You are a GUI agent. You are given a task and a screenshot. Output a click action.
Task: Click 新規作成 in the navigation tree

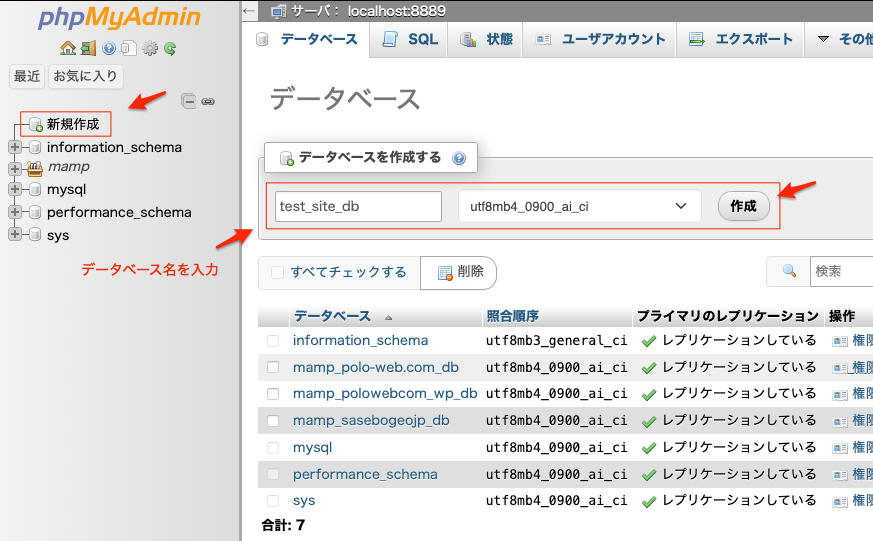(72, 124)
